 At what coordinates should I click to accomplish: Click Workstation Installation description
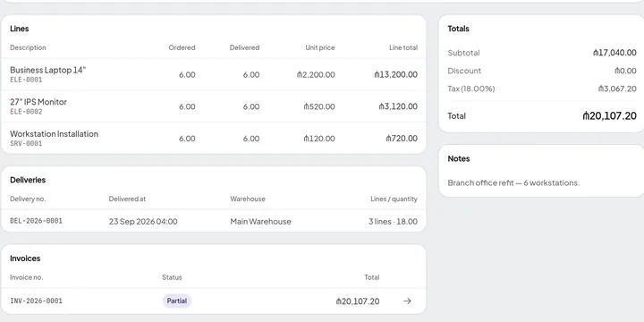pyautogui.click(x=54, y=134)
